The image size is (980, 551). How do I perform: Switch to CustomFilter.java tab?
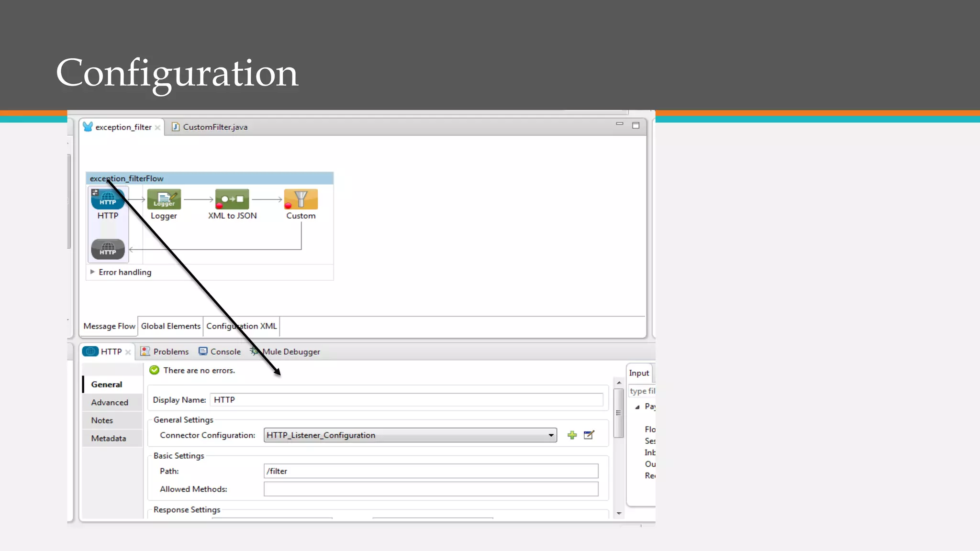click(214, 127)
